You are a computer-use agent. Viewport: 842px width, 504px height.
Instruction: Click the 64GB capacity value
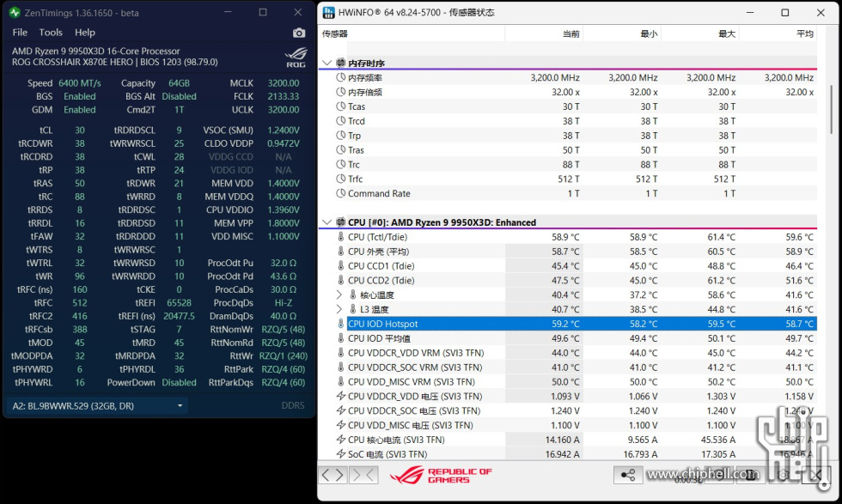(179, 83)
